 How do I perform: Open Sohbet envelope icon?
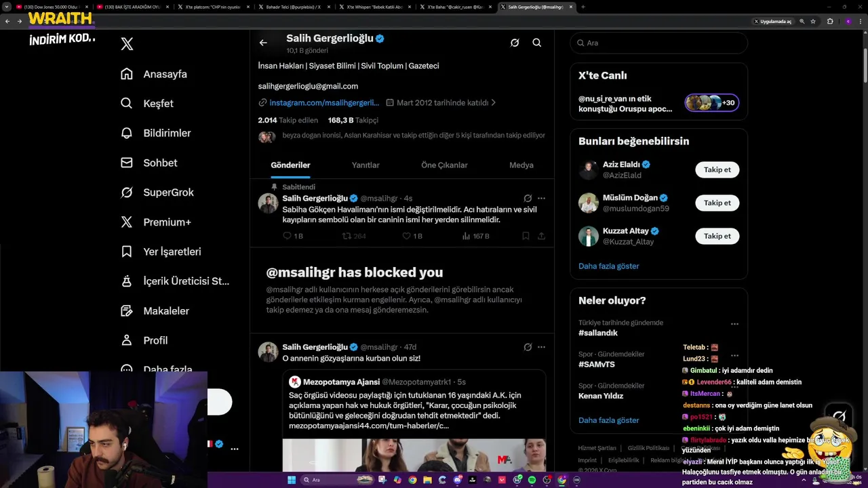(127, 163)
